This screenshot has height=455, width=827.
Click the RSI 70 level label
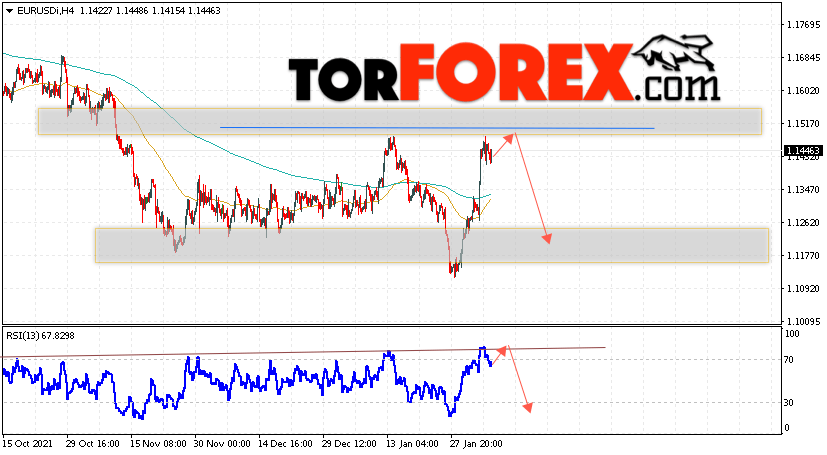789,360
